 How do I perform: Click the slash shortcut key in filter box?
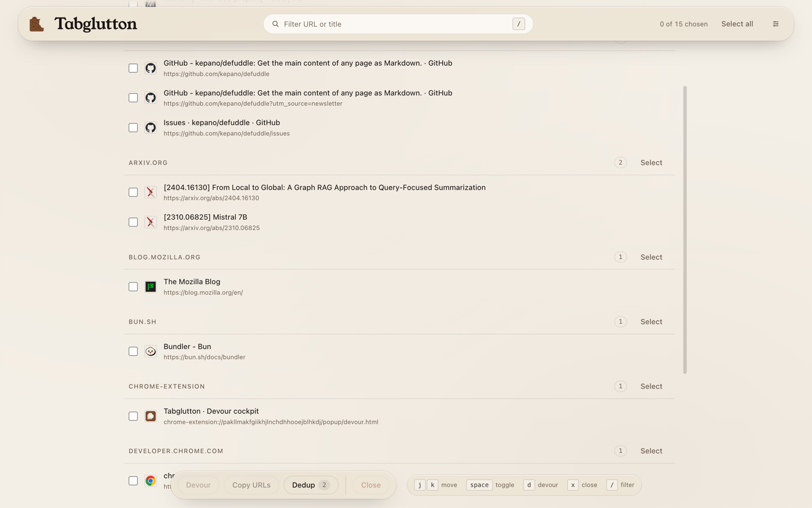click(519, 24)
